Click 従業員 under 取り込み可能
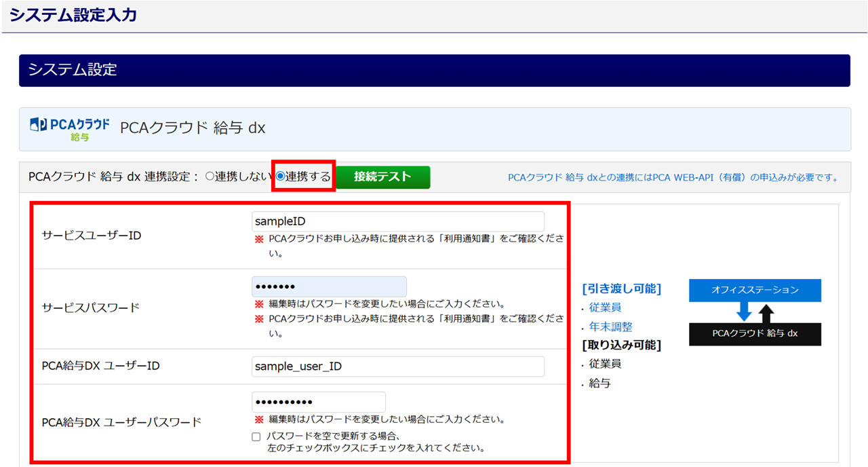The image size is (868, 467). pyautogui.click(x=605, y=364)
